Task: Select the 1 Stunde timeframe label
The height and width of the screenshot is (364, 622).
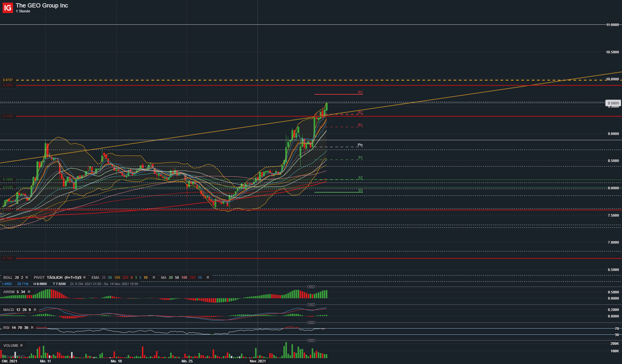Action: [23, 11]
